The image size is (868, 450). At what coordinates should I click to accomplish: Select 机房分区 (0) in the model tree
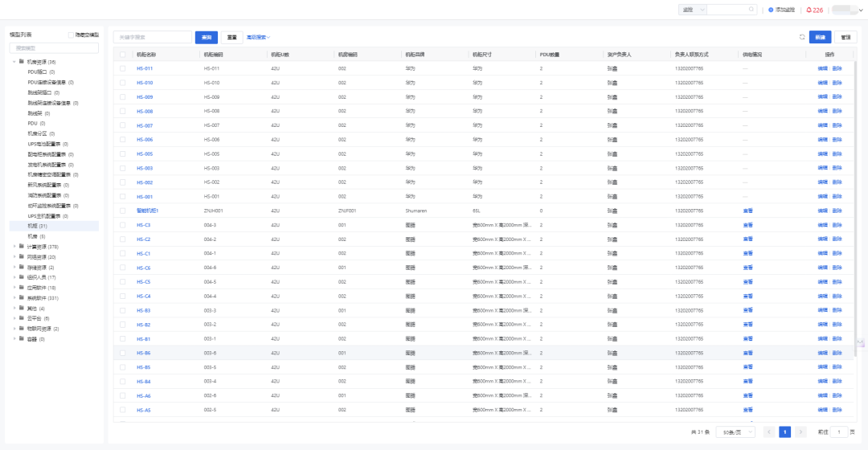click(41, 133)
